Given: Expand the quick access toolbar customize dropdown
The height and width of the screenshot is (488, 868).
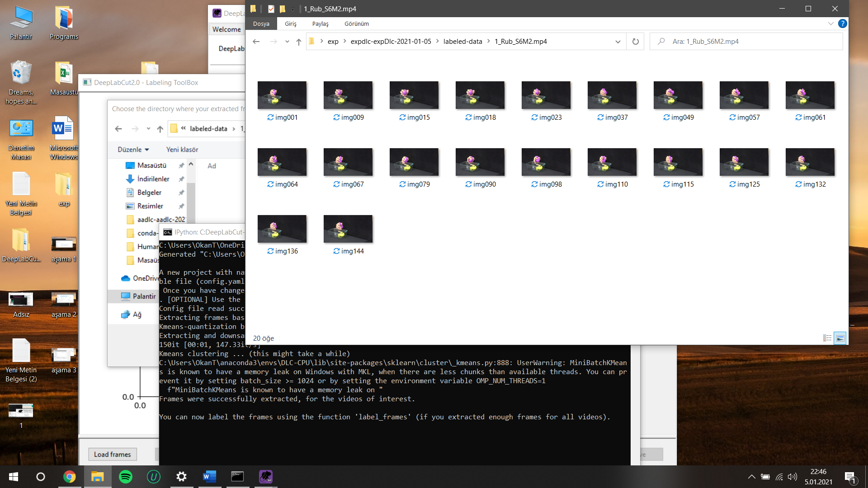Looking at the screenshot, I should 292,9.
